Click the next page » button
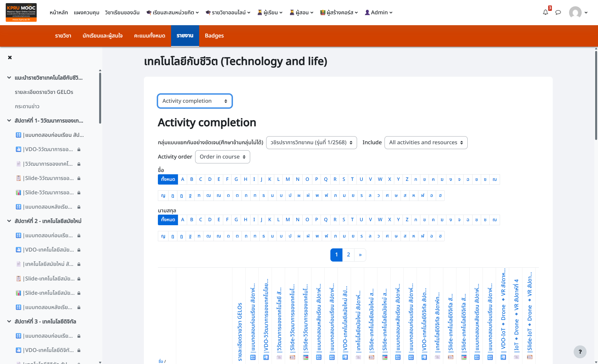The image size is (598, 364). 360,255
